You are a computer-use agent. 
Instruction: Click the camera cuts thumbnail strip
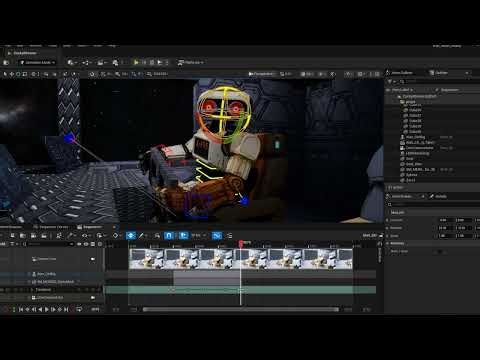(x=241, y=259)
